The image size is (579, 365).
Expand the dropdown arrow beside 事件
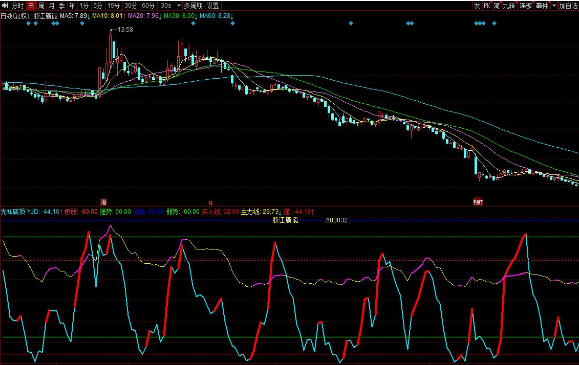tap(554, 6)
